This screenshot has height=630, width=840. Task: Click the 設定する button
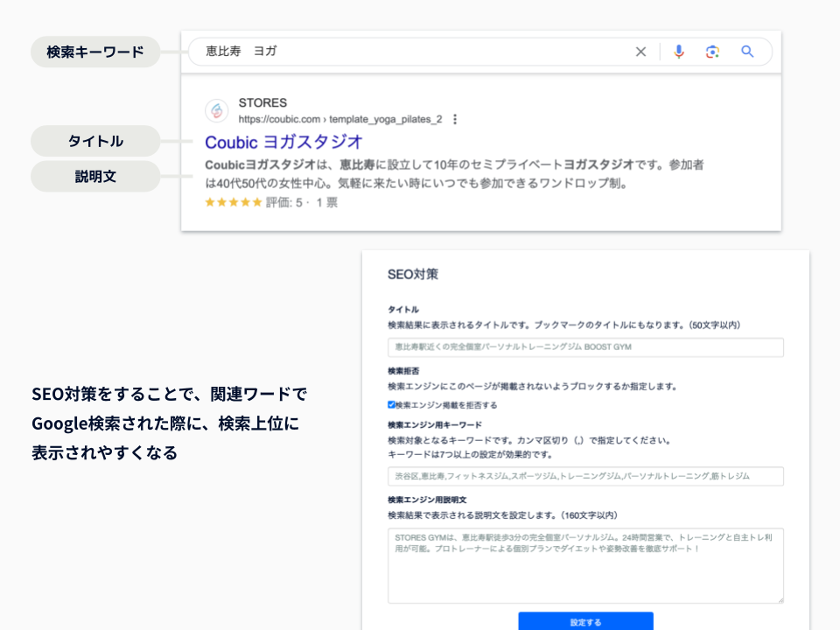point(585,621)
